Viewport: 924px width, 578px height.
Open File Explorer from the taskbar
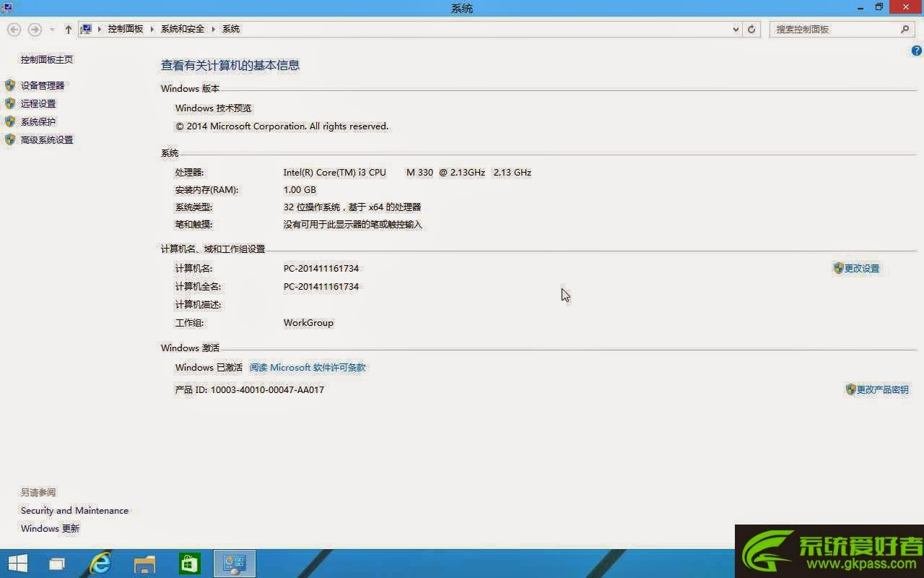145,564
